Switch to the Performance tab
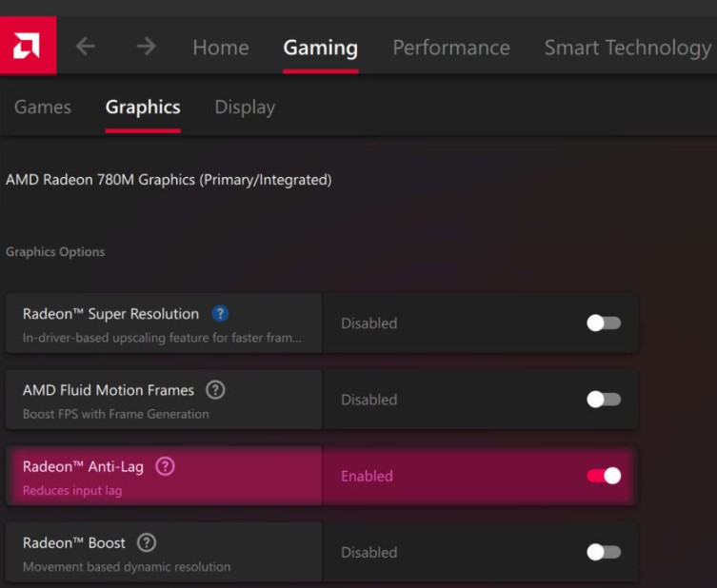This screenshot has height=588, width=717. (451, 48)
